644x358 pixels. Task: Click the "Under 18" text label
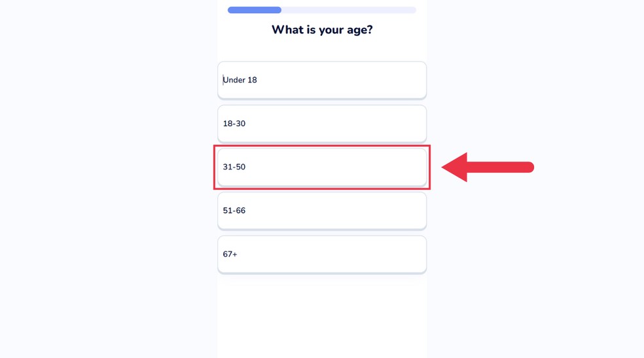(x=240, y=80)
